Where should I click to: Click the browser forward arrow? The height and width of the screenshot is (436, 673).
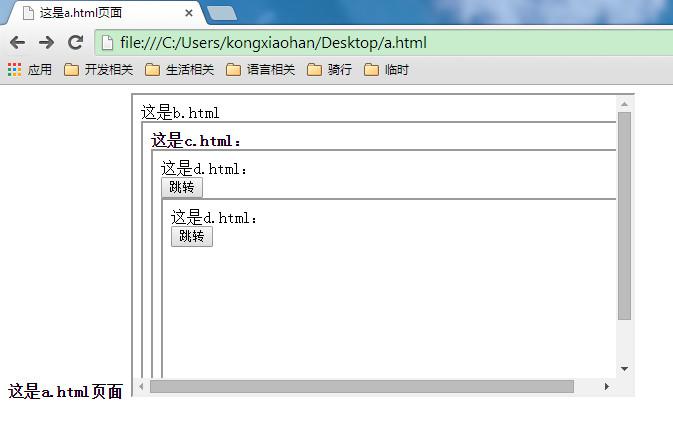[x=46, y=42]
